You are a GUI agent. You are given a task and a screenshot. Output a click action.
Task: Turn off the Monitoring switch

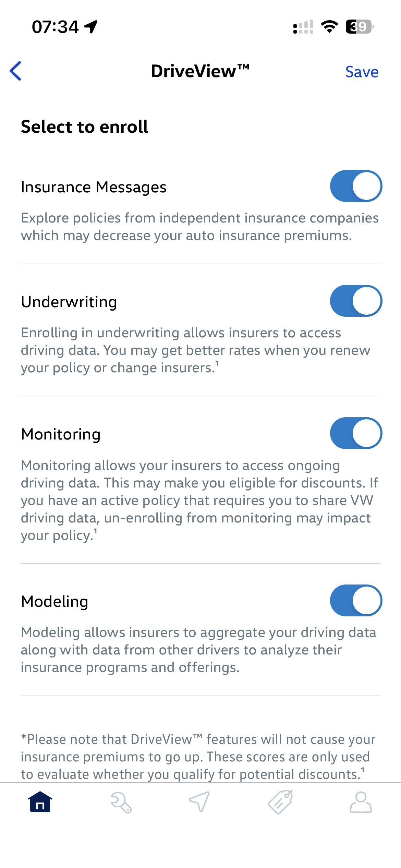coord(356,433)
